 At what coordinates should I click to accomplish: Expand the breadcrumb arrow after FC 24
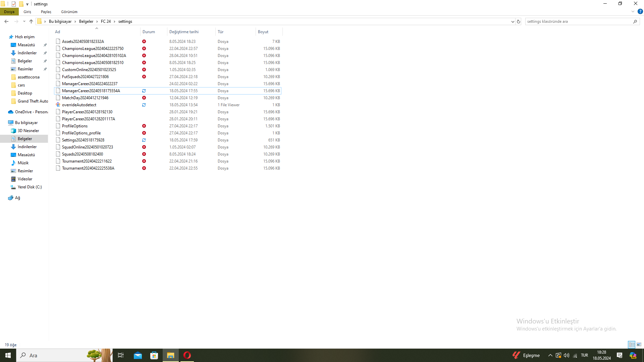pos(115,21)
